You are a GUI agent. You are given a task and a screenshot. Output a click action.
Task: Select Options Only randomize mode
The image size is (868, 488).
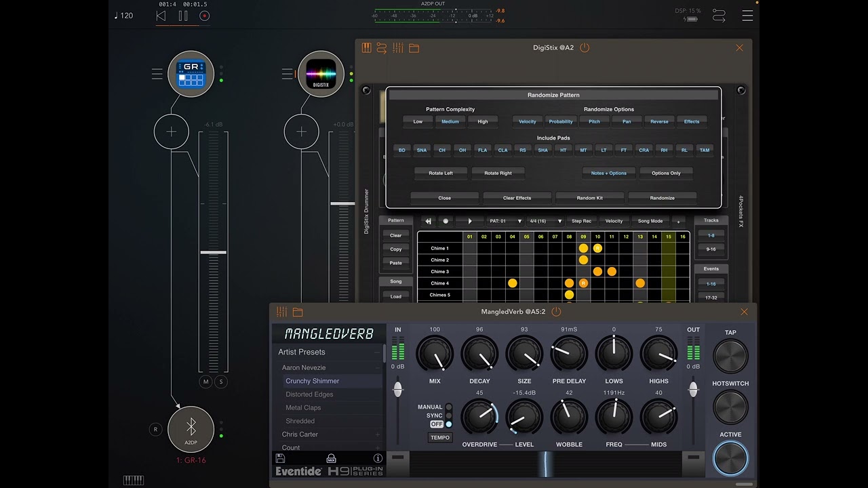pos(666,174)
